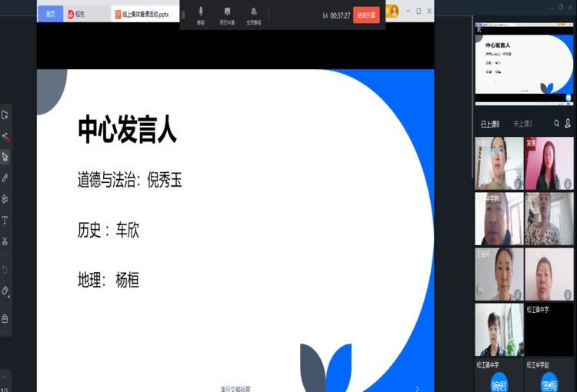Mute the microphone in meeting bar
The height and width of the screenshot is (392, 577).
click(x=201, y=15)
